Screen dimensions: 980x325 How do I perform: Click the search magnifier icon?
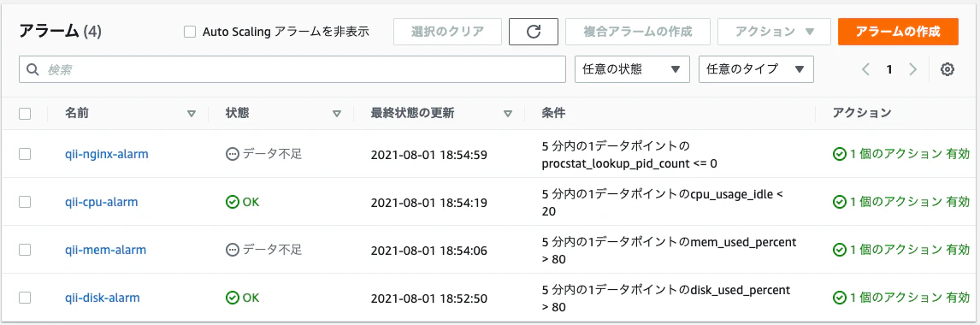point(33,69)
